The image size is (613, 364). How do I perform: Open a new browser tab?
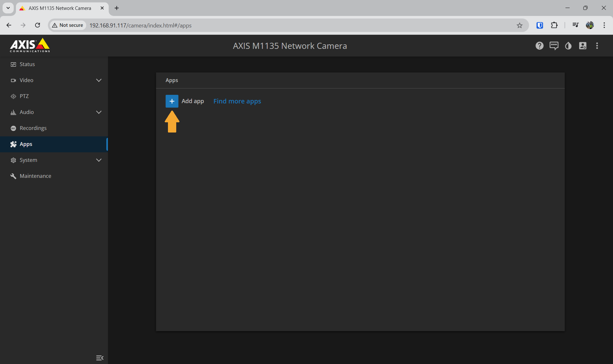pyautogui.click(x=117, y=8)
